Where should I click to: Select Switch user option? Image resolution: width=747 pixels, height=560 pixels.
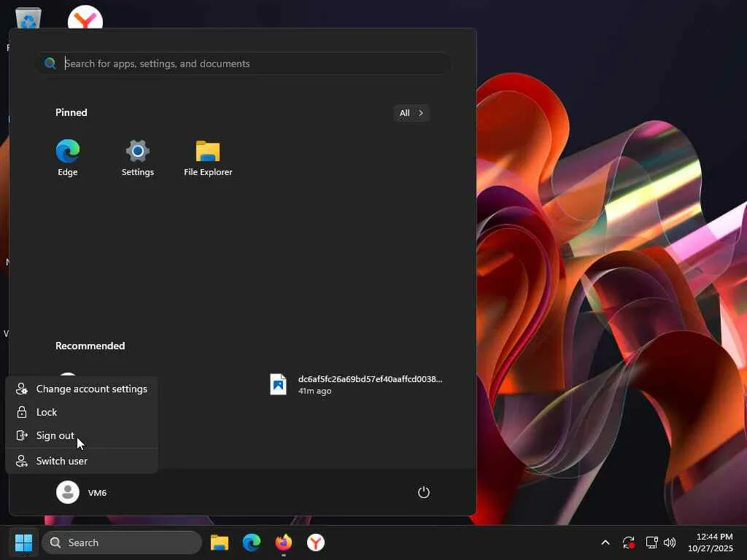[82, 461]
